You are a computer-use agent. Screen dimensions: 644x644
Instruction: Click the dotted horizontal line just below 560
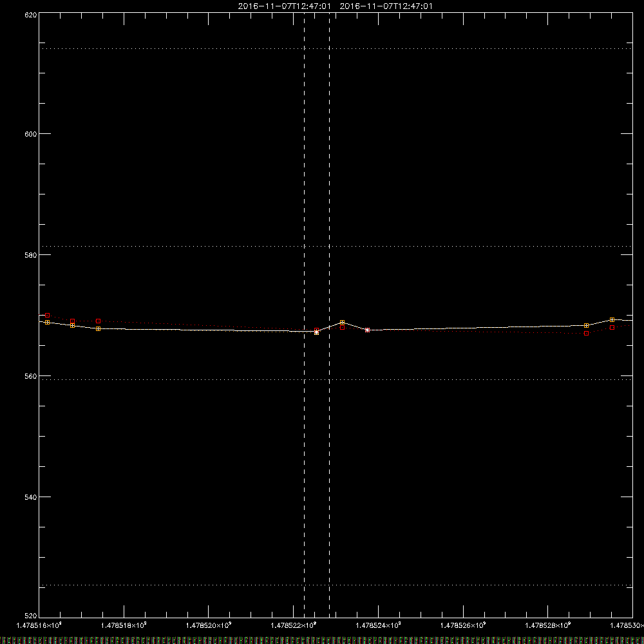click(336, 379)
